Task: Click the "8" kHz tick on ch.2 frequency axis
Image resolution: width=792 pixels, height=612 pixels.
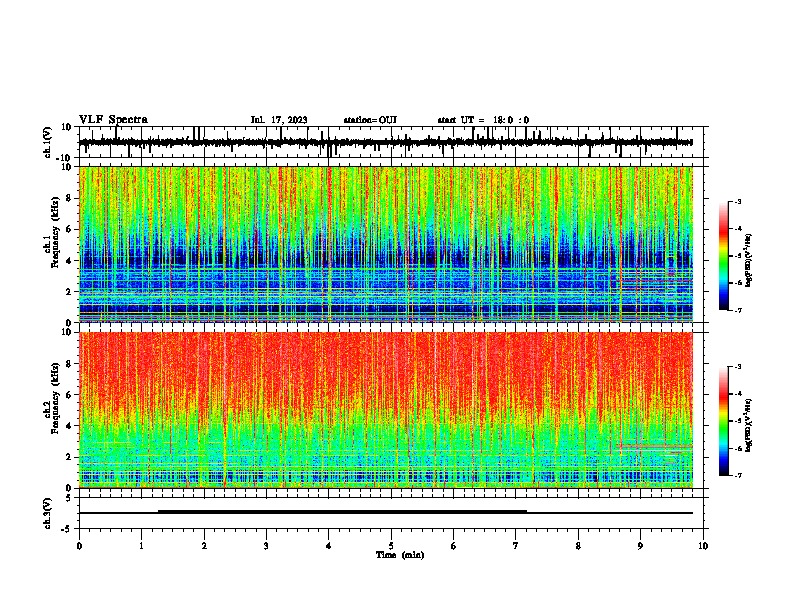Action: click(x=70, y=364)
